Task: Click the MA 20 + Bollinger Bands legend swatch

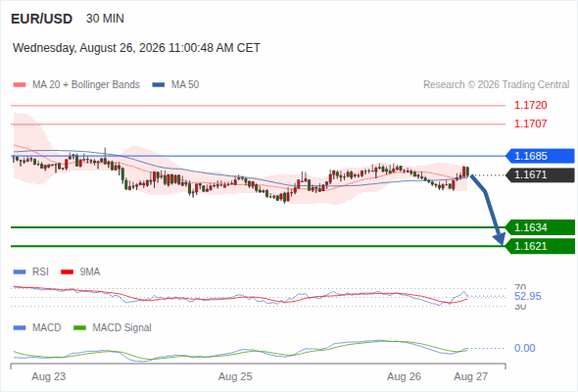Action: 20,85
